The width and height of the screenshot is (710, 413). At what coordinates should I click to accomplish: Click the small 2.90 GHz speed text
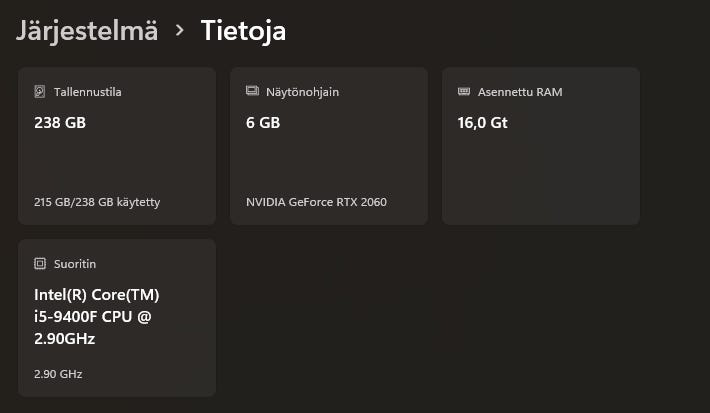pyautogui.click(x=58, y=374)
